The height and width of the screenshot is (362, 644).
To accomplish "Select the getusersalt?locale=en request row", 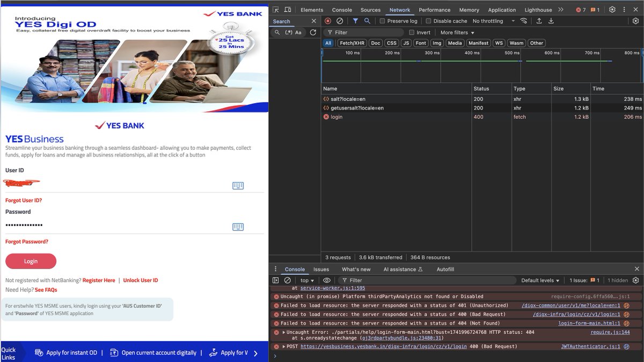I will coord(482,108).
